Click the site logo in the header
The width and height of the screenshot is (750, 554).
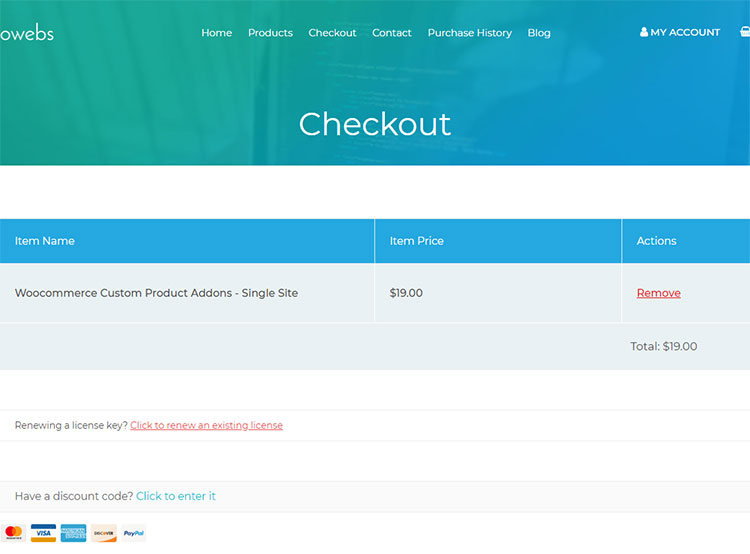coord(27,33)
